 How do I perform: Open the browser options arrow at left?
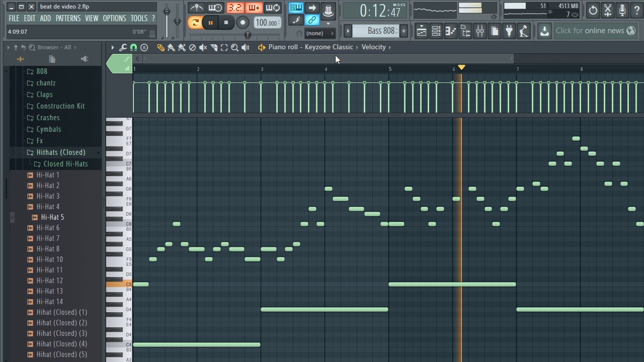(9, 47)
